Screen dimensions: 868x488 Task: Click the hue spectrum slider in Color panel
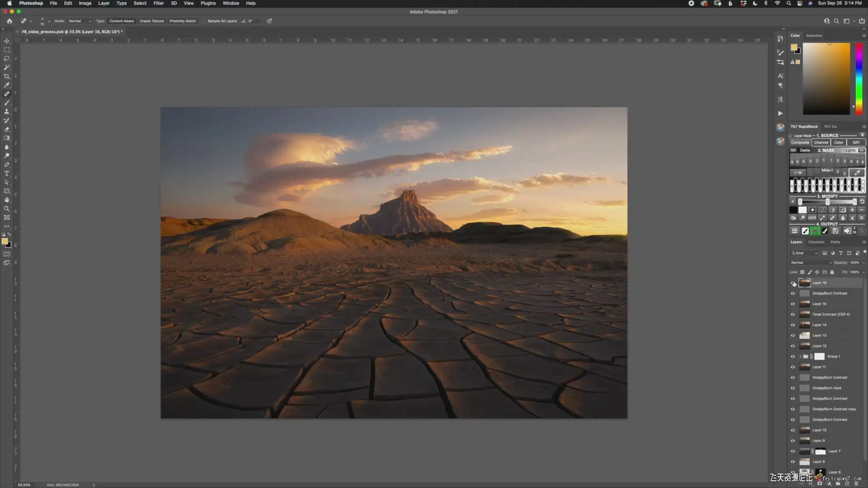tap(859, 79)
